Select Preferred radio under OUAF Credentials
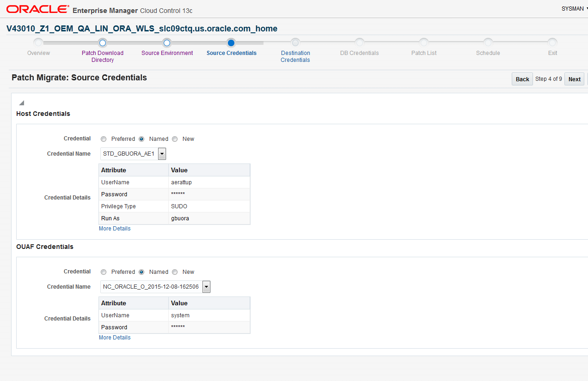This screenshot has width=588, height=381. tap(104, 272)
